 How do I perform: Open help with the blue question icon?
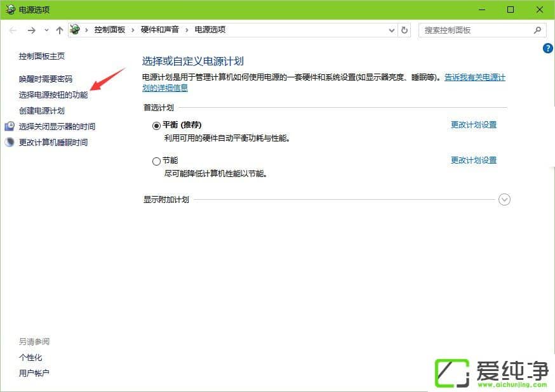[548, 48]
